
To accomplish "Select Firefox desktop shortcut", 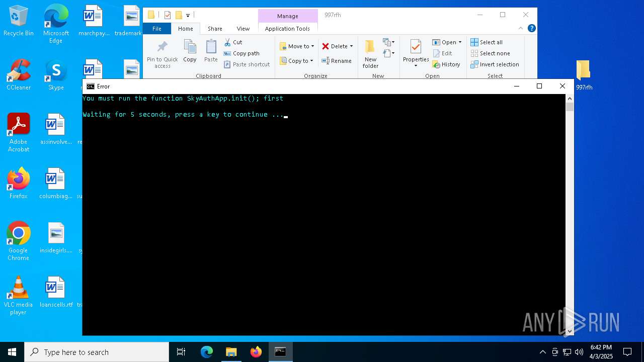I will 19,184.
